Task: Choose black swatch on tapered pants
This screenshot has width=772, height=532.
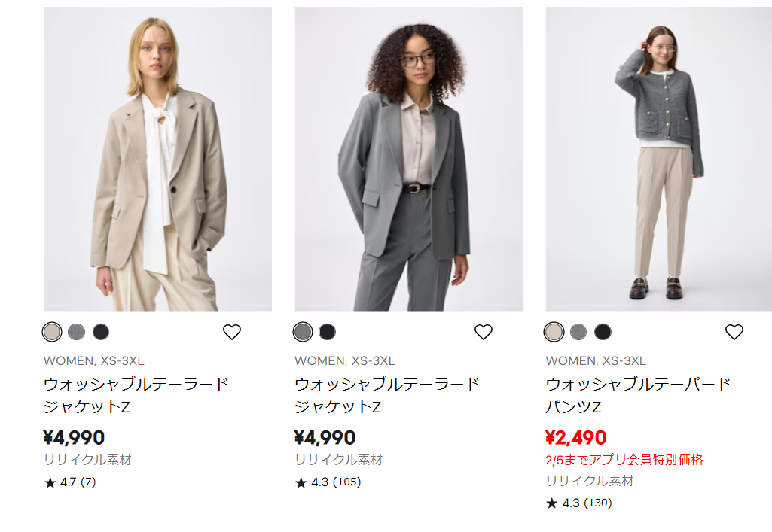Action: tap(603, 332)
